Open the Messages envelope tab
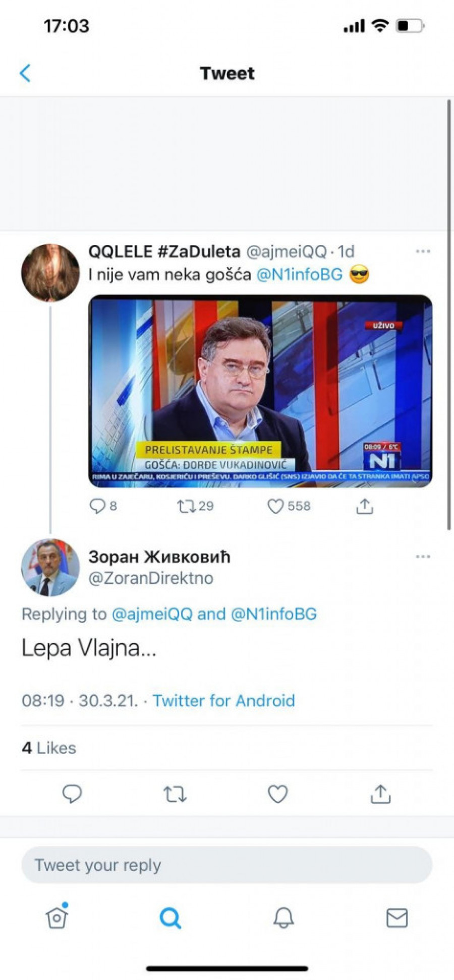Image resolution: width=454 pixels, height=980 pixels. [397, 917]
